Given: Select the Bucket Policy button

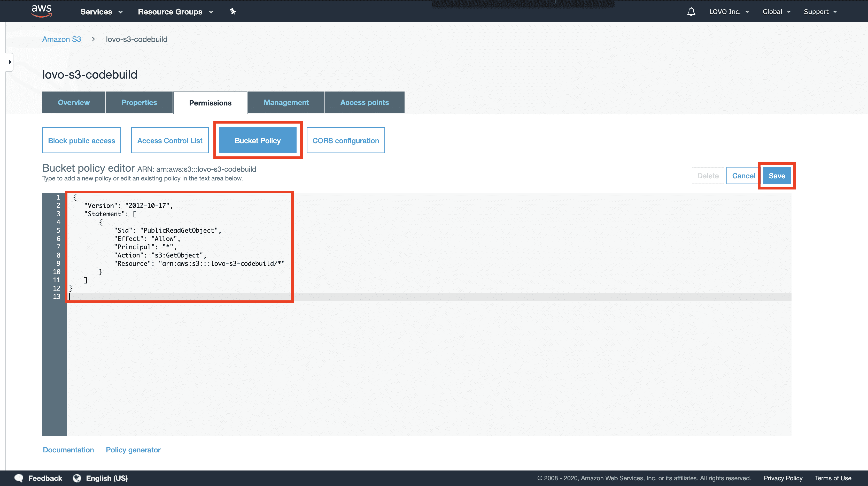Looking at the screenshot, I should coord(258,140).
